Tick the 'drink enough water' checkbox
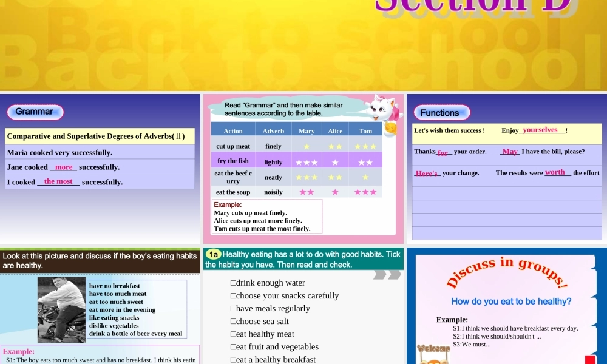607x364 pixels. pos(233,283)
